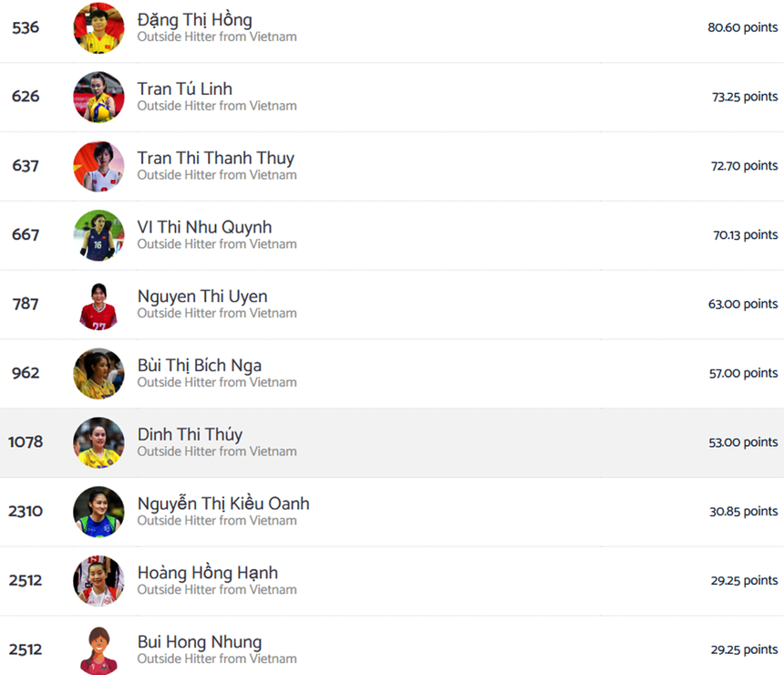Click Hoàng Hồng Hạnh's player photo
784x675 pixels.
[98, 581]
